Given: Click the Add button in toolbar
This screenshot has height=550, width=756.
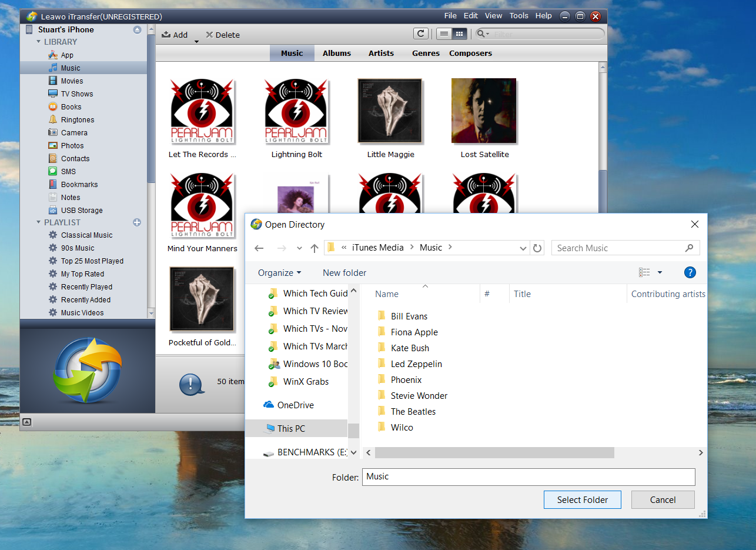Looking at the screenshot, I should click(175, 35).
